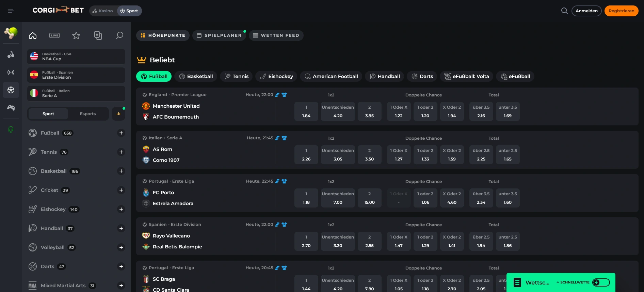Expand the Darts category plus

(121, 266)
